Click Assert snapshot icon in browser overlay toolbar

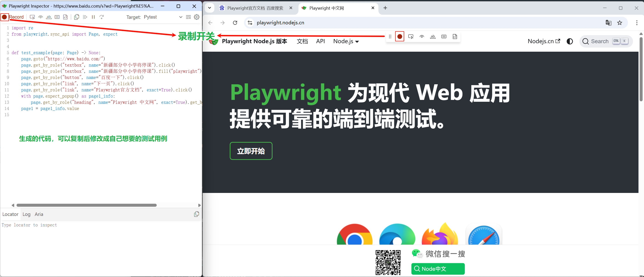[455, 37]
